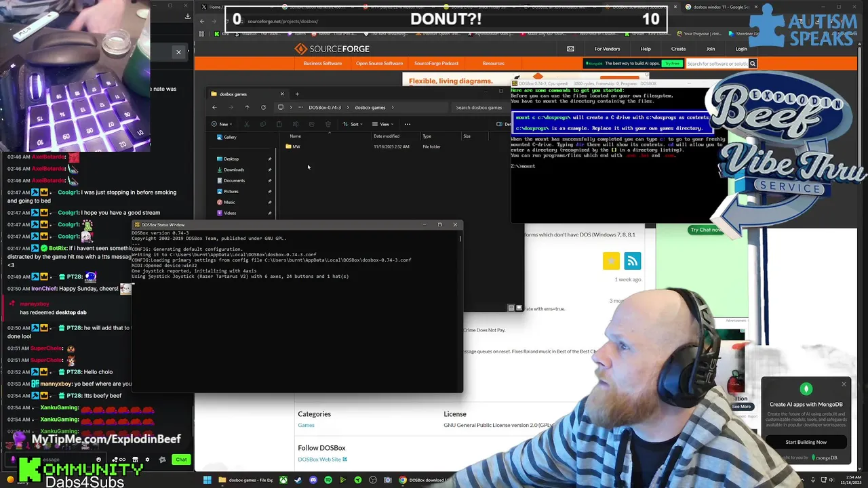Click Help on the SourceForge header
The height and width of the screenshot is (488, 868).
(x=646, y=49)
